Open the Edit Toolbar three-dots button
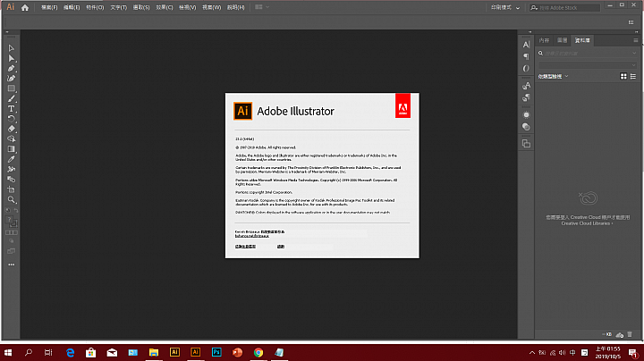 pyautogui.click(x=11, y=264)
